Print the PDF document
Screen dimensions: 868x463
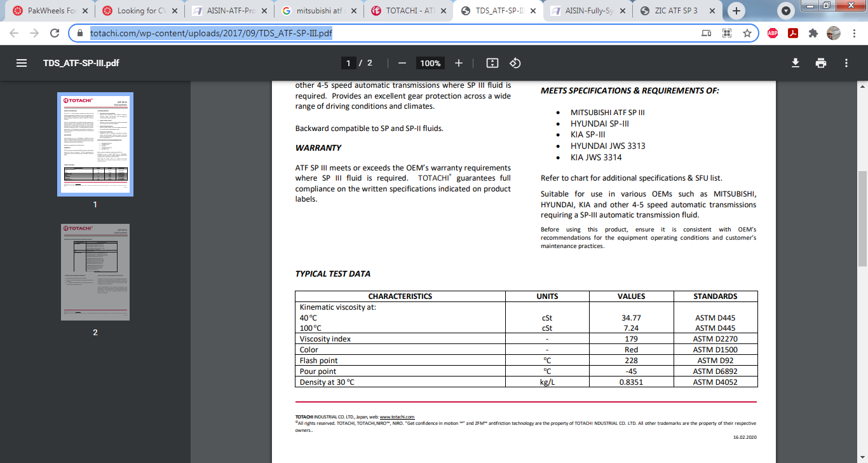pyautogui.click(x=821, y=63)
